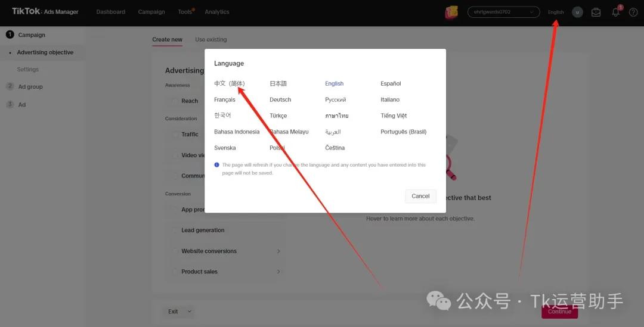
Task: Open the notifications bell
Action: pyautogui.click(x=615, y=12)
